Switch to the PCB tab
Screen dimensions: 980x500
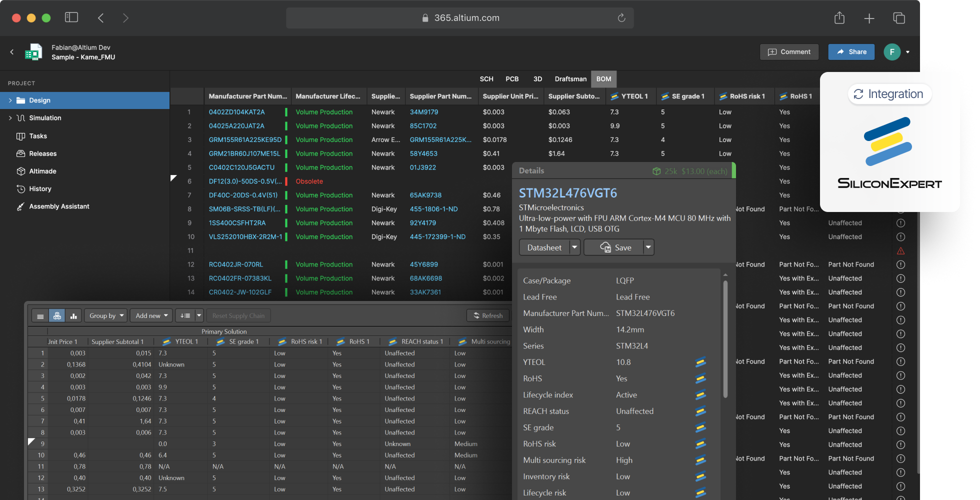[x=512, y=79]
